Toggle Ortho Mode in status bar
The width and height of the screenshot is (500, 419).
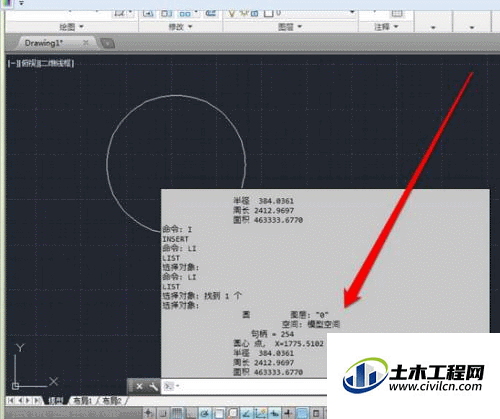point(191,413)
